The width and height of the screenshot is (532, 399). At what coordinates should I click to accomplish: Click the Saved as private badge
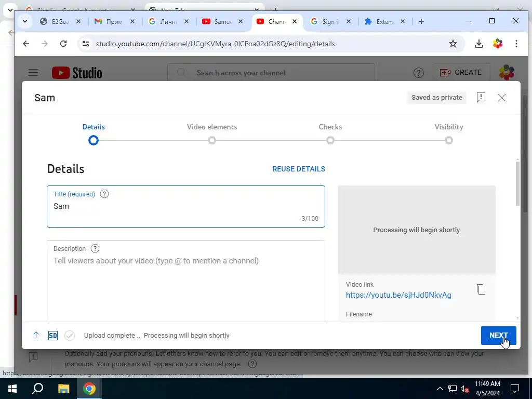coord(436,97)
